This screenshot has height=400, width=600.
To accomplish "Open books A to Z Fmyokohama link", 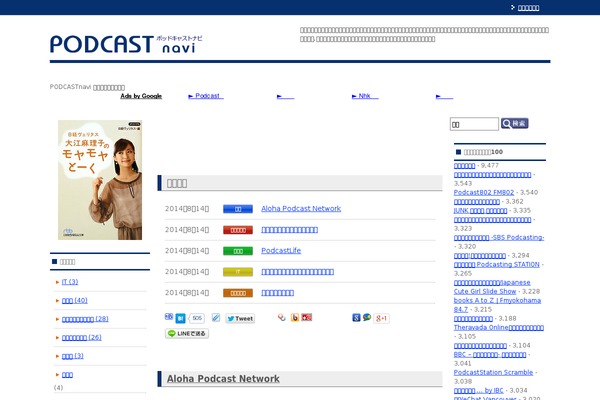I will point(497,305).
